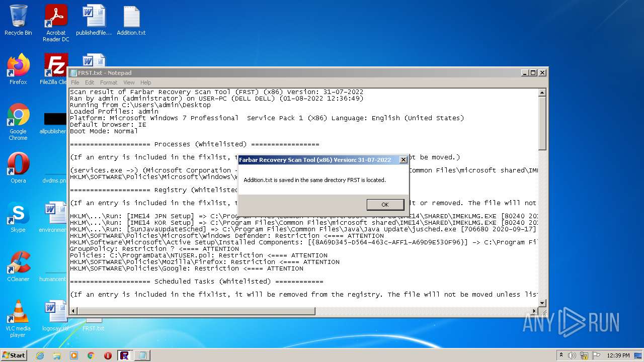Screen dimensions: 644x362
Task: Open Action Center flag icon
Action: (x=596, y=355)
